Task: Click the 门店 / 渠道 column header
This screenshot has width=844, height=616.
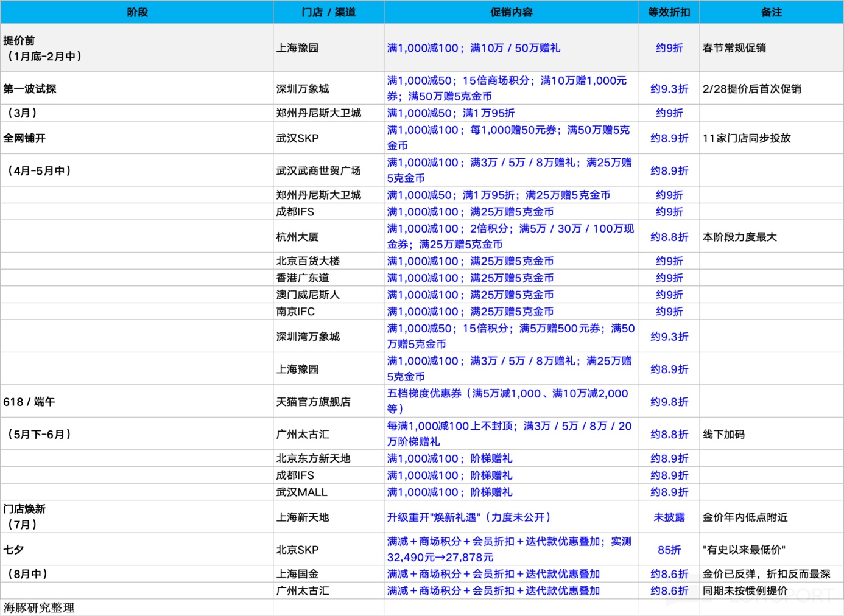Action: 329,12
